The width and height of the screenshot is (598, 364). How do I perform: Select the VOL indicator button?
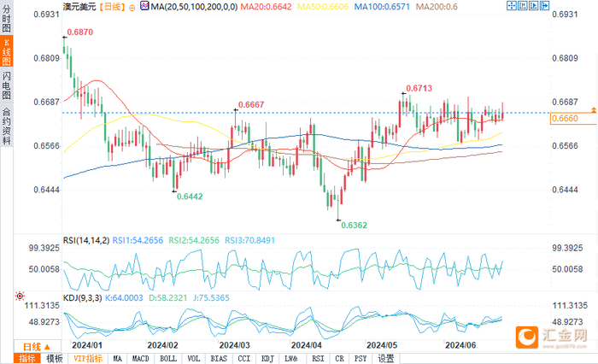point(194,359)
